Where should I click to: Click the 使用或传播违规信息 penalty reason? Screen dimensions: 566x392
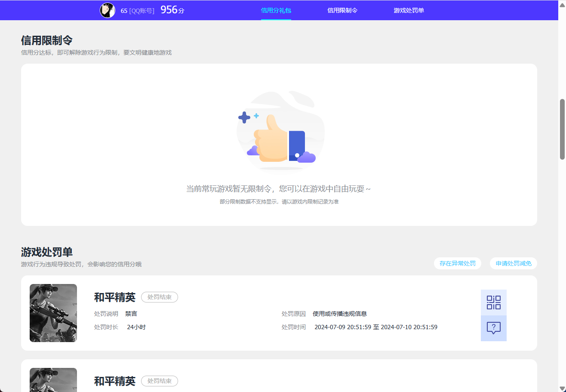coord(340,314)
